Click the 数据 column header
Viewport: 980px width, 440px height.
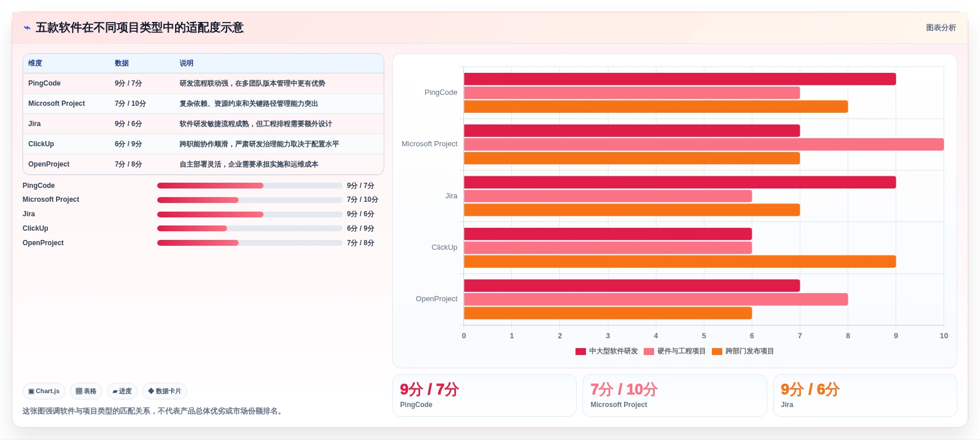click(122, 63)
